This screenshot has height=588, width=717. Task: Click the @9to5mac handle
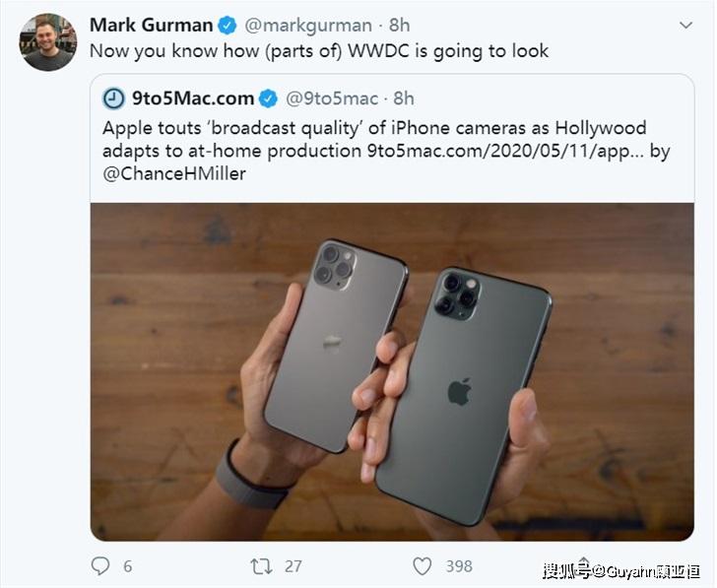pyautogui.click(x=332, y=98)
